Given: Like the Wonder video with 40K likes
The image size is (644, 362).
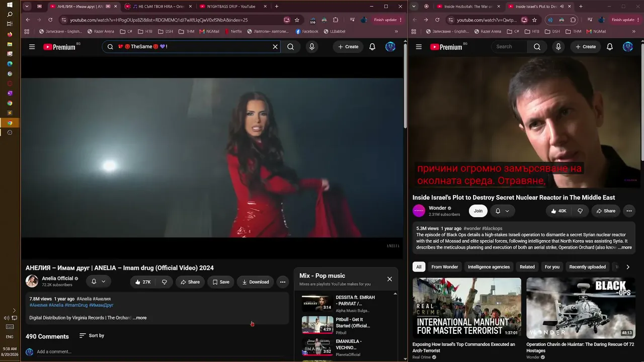Looking at the screenshot, I should [x=558, y=211].
